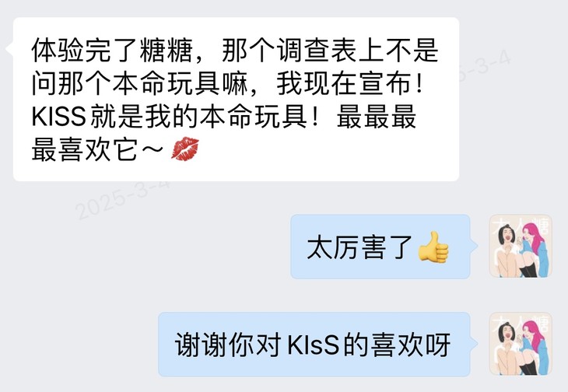Viewport: 568px width, 392px height.
Task: Open the avatar beside 谢谢你对 KIsS message
Action: 521,345
